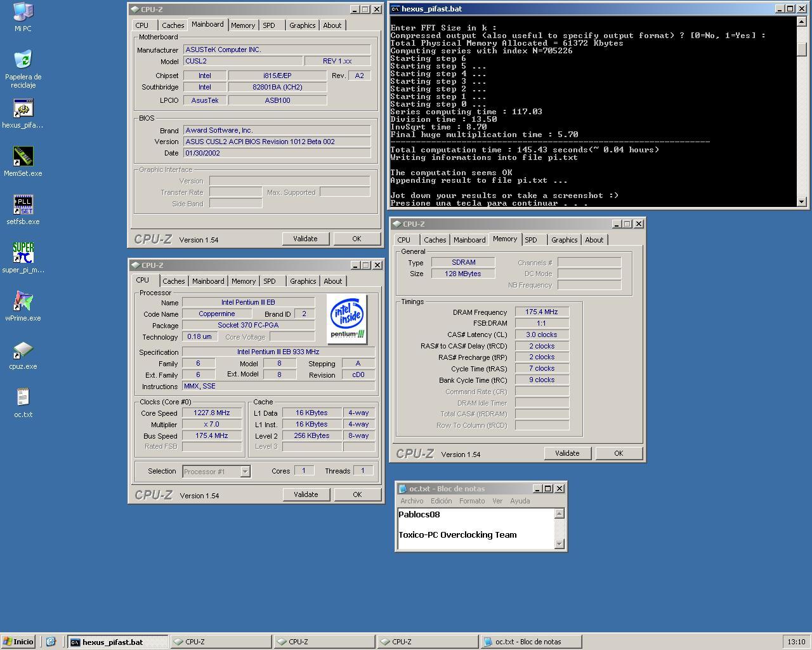Click the Level 2 cache 256 KBytes value

(312, 435)
